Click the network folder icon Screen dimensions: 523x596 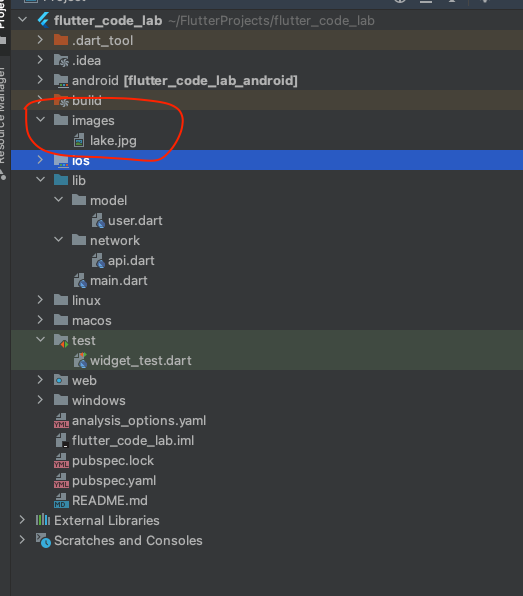[x=79, y=240]
